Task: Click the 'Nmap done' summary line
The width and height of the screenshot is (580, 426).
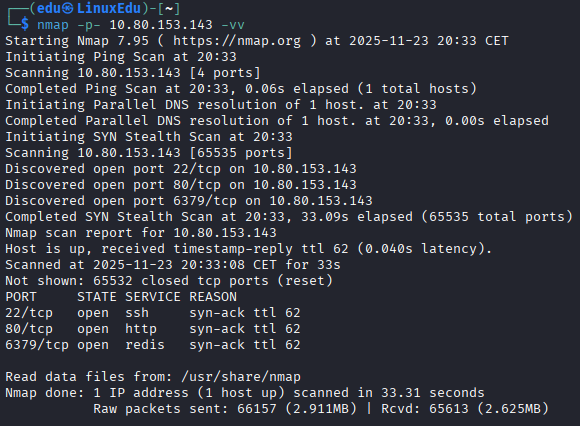Action: coord(245,393)
